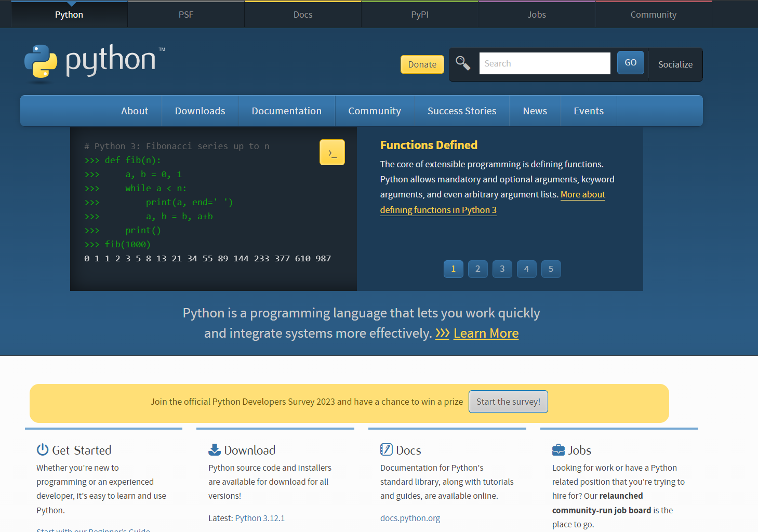
Task: Follow the More about defining functions link
Action: coord(438,210)
